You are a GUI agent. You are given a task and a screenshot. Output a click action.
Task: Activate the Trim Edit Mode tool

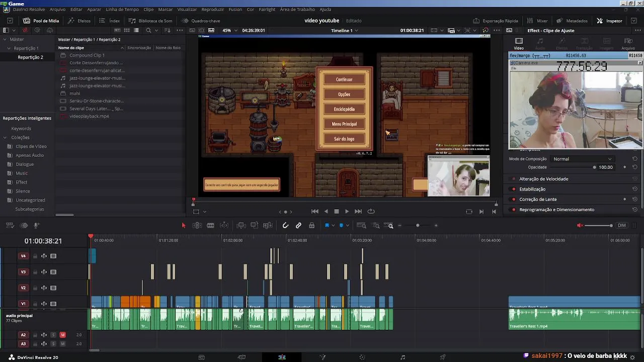(197, 226)
